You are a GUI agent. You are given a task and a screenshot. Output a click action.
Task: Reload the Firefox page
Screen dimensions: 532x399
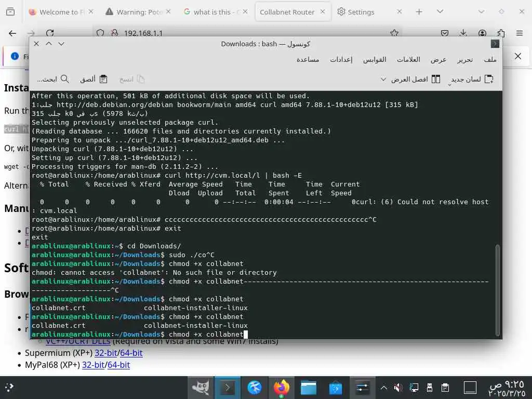click(x=50, y=33)
